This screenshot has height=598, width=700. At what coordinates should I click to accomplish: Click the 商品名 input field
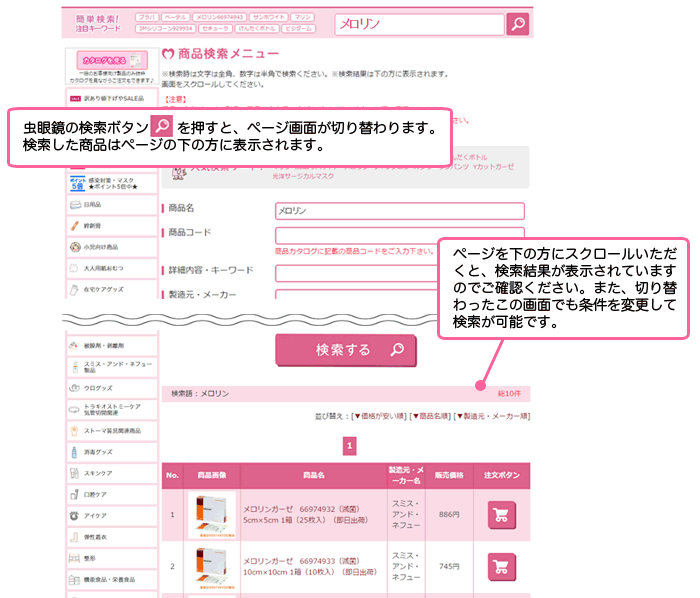(399, 211)
